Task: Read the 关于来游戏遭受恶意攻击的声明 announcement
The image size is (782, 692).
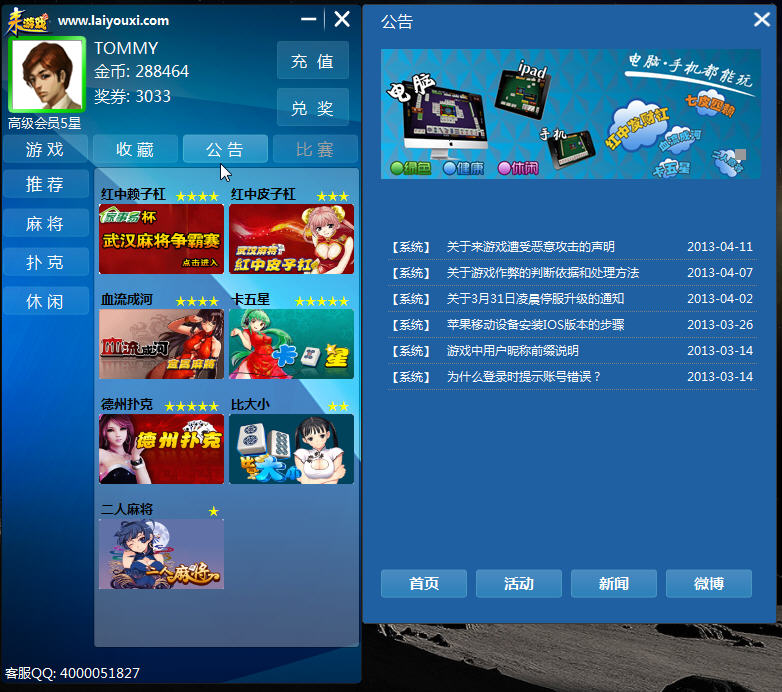Action: [530, 247]
